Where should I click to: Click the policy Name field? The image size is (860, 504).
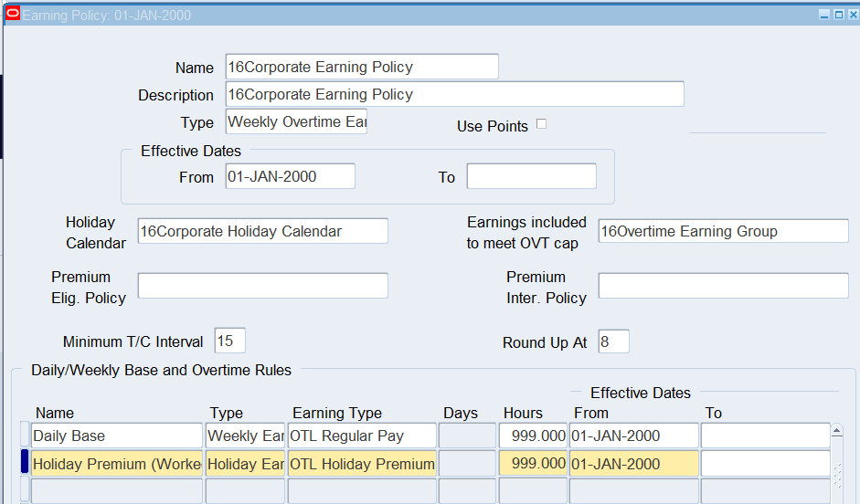361,67
